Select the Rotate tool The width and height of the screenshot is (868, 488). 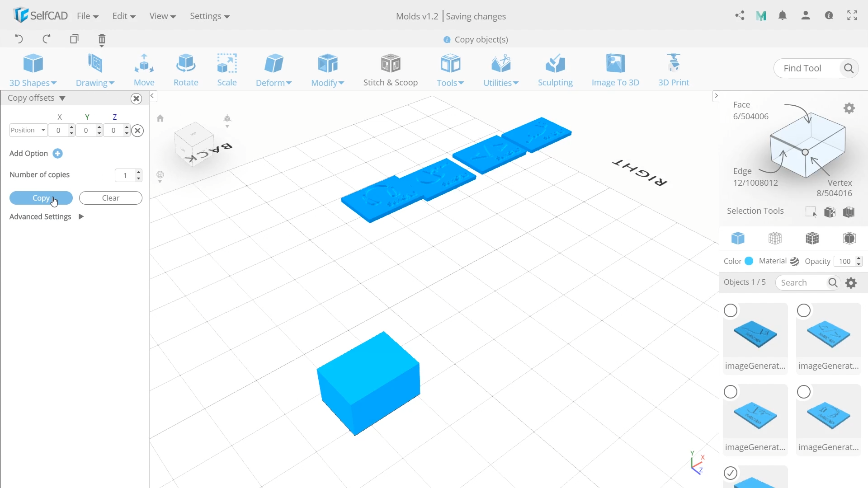pyautogui.click(x=186, y=70)
